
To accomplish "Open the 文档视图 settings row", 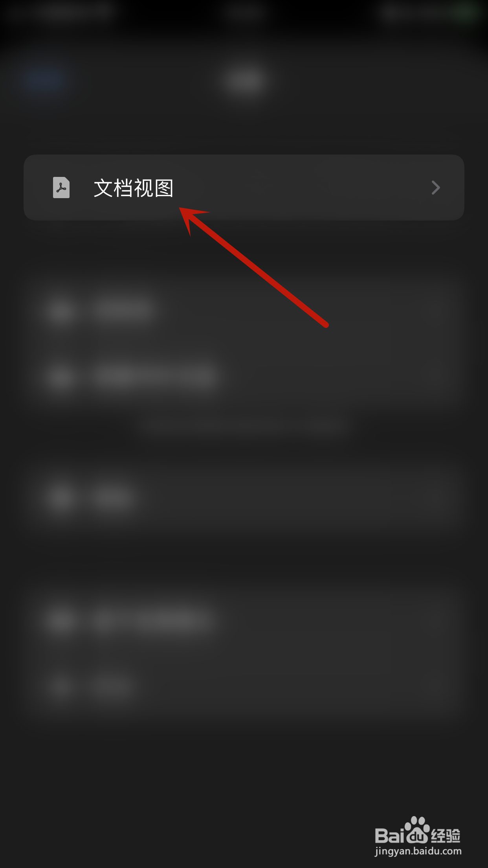I will click(x=244, y=188).
